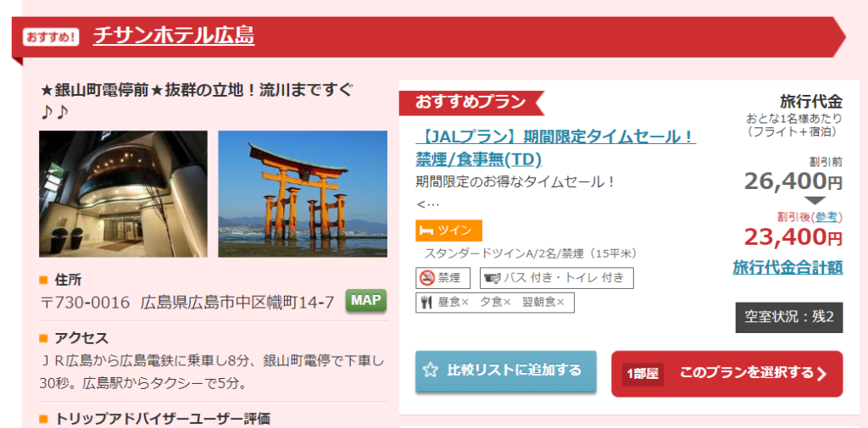Click the おすすめ! badge in header
The width and height of the screenshot is (868, 428).
51,37
